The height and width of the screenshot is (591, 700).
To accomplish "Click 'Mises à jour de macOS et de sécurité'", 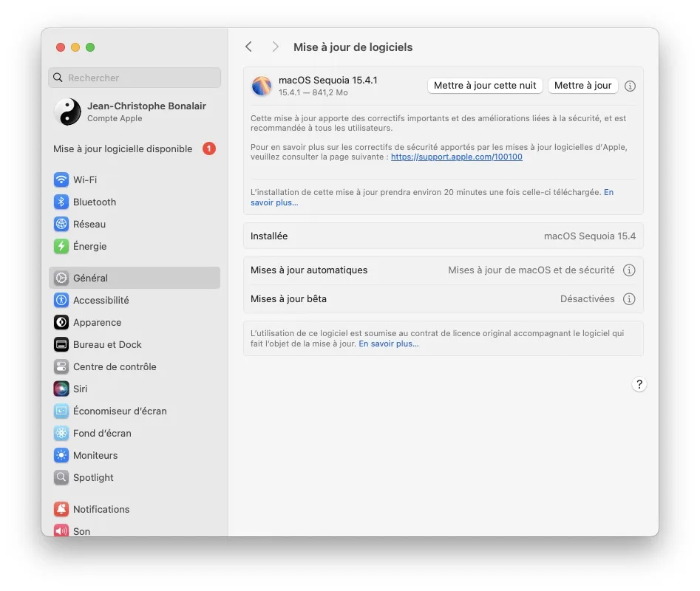I will pyautogui.click(x=531, y=270).
